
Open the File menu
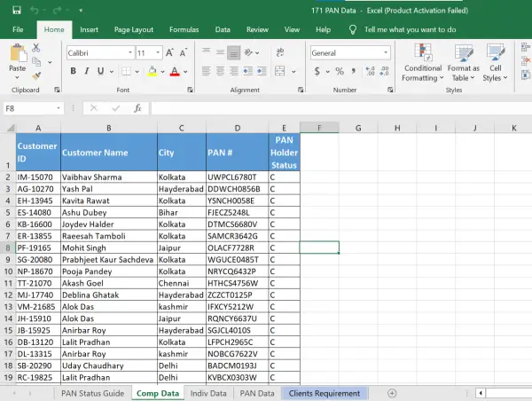[18, 29]
